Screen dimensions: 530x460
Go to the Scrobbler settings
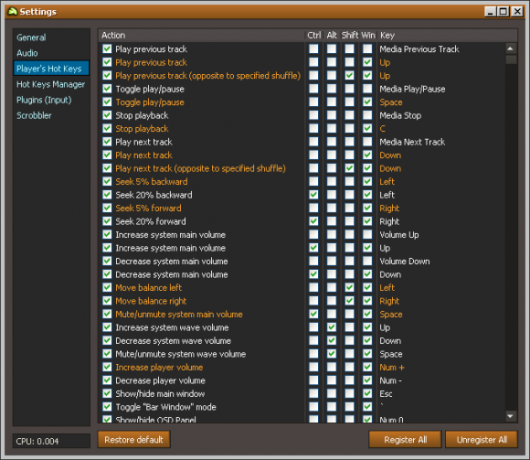click(34, 116)
